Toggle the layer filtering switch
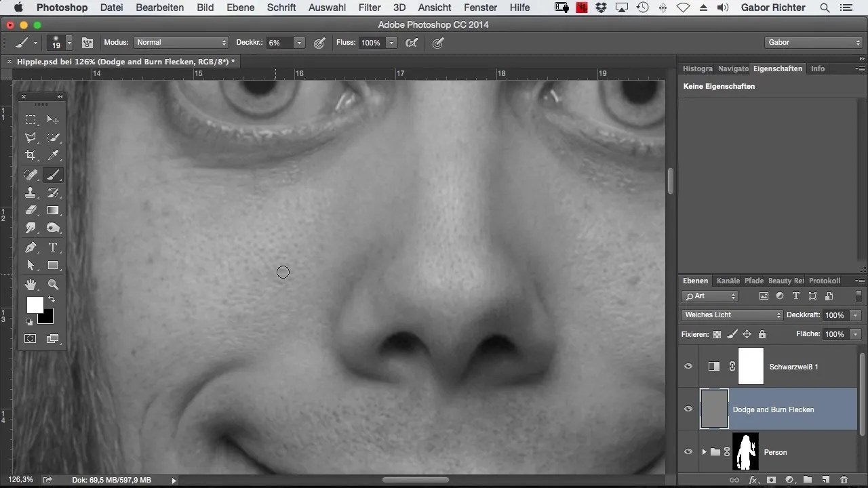868x488 pixels. click(859, 296)
